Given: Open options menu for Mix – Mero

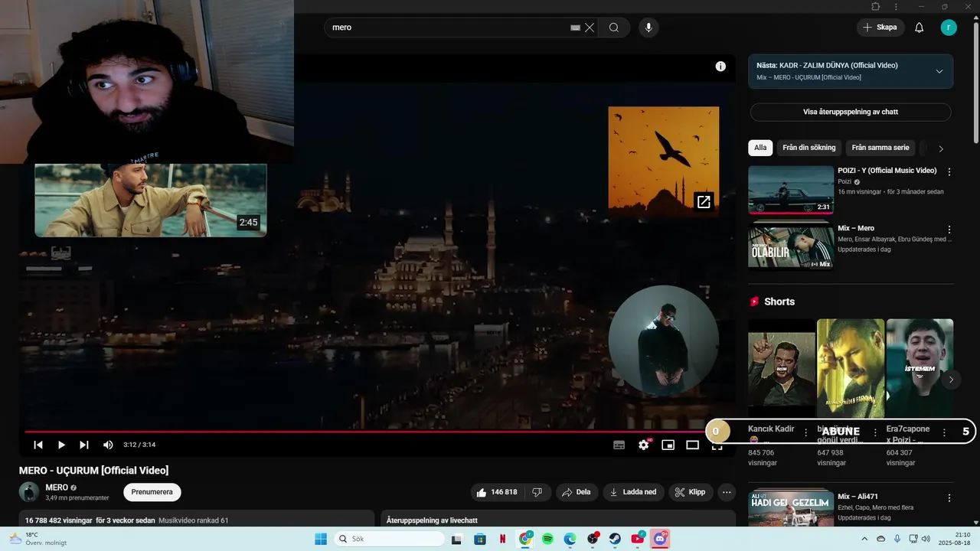Looking at the screenshot, I should pyautogui.click(x=949, y=230).
